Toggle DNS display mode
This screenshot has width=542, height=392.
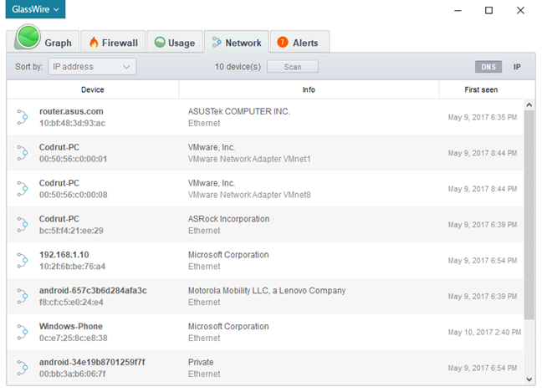pyautogui.click(x=488, y=67)
